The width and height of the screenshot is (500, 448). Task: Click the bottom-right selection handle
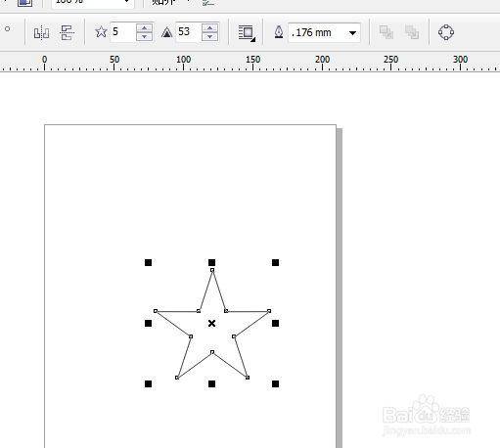click(x=275, y=383)
